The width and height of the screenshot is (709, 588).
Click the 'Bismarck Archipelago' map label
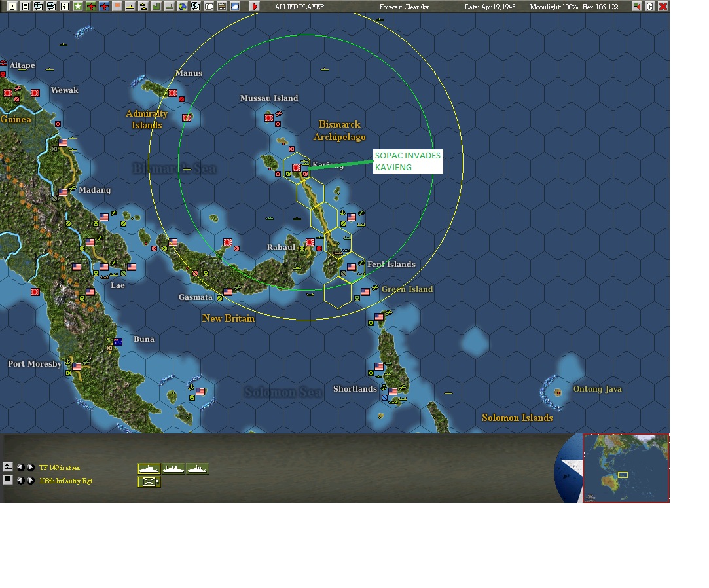340,131
